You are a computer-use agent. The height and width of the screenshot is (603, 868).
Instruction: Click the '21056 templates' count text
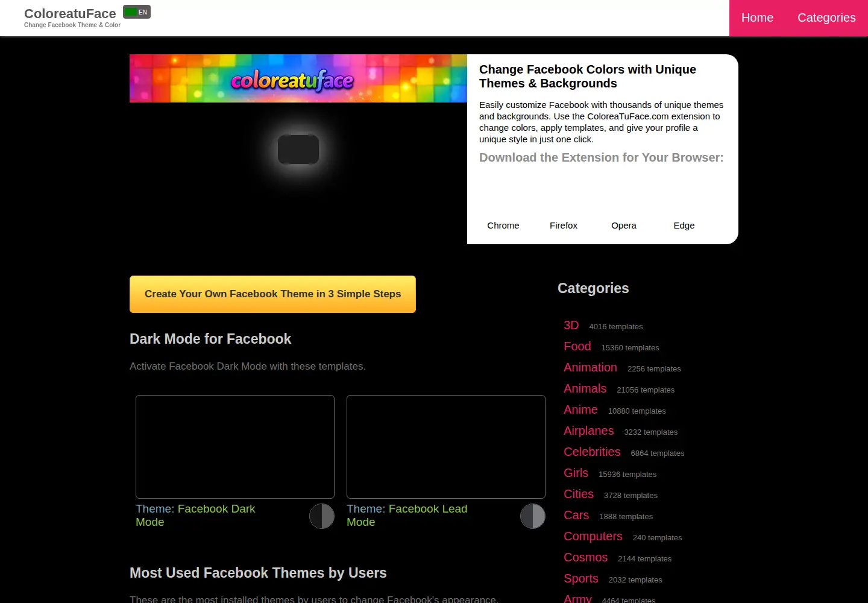coord(646,390)
